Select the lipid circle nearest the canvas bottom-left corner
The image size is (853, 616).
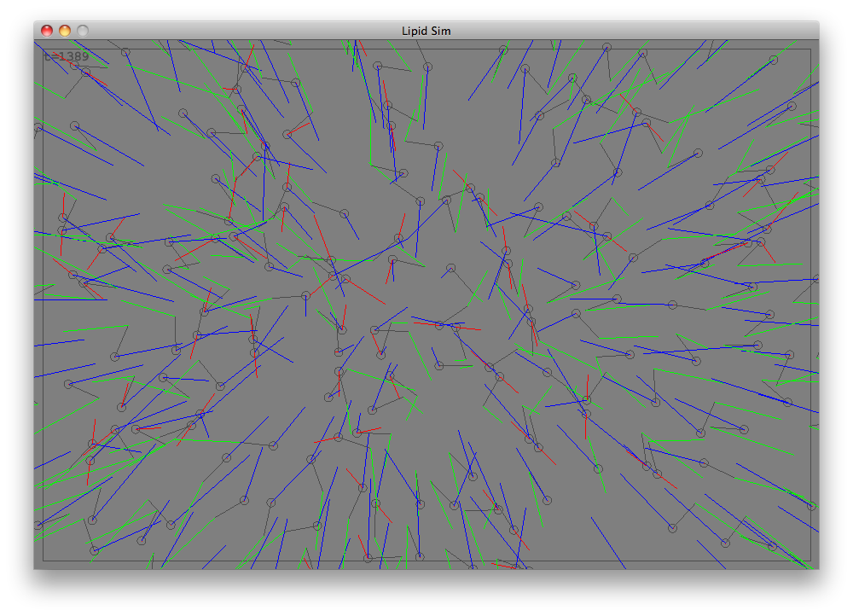(94, 550)
